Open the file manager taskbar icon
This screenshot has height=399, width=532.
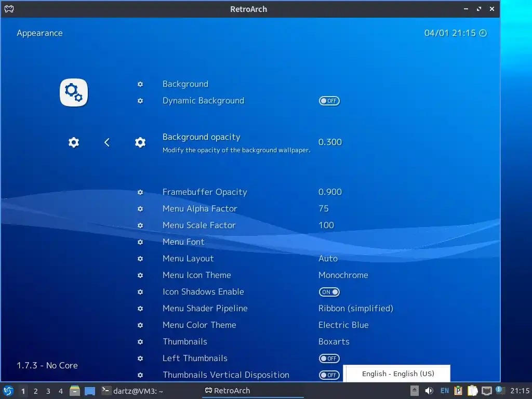click(75, 391)
